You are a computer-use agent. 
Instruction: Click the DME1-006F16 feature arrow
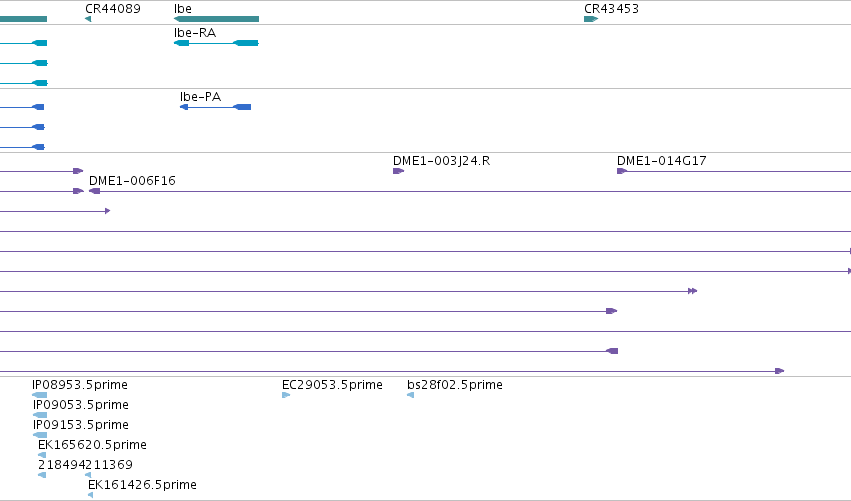point(94,191)
